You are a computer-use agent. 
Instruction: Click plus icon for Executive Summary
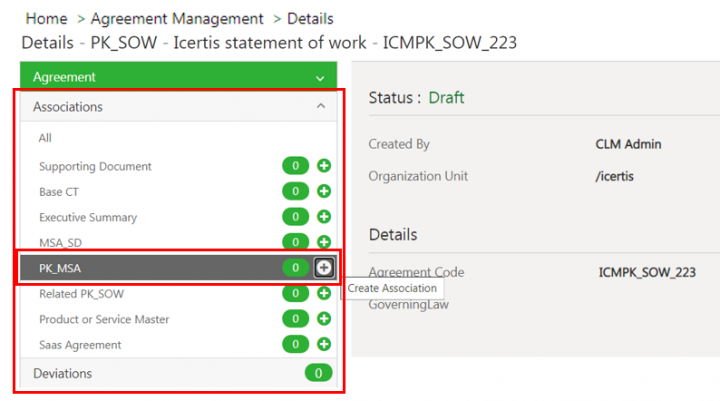[324, 217]
